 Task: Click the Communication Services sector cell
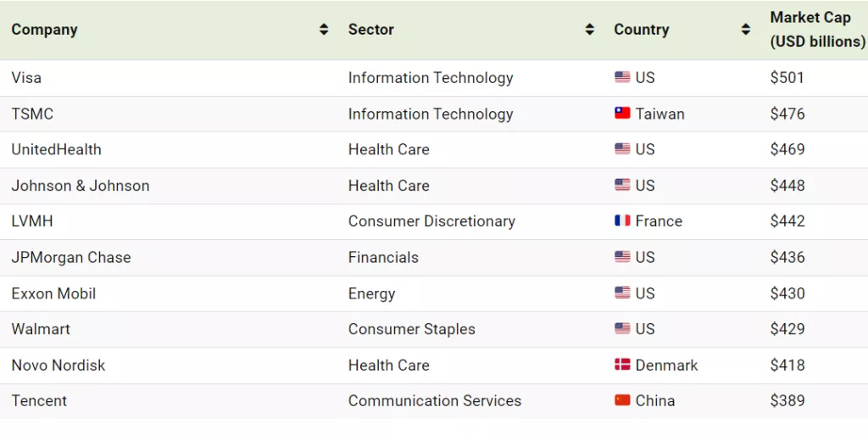[435, 401]
